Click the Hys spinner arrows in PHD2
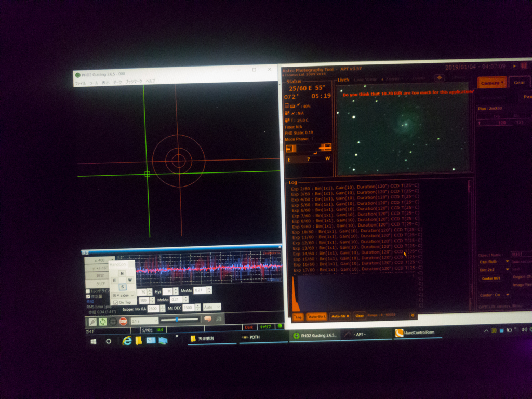This screenshot has height=399, width=532. coord(176,291)
